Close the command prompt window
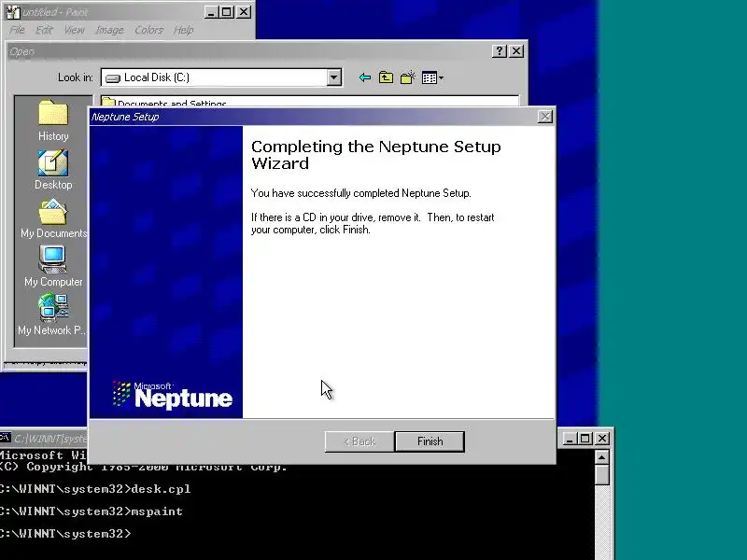This screenshot has height=560, width=747. tap(602, 438)
